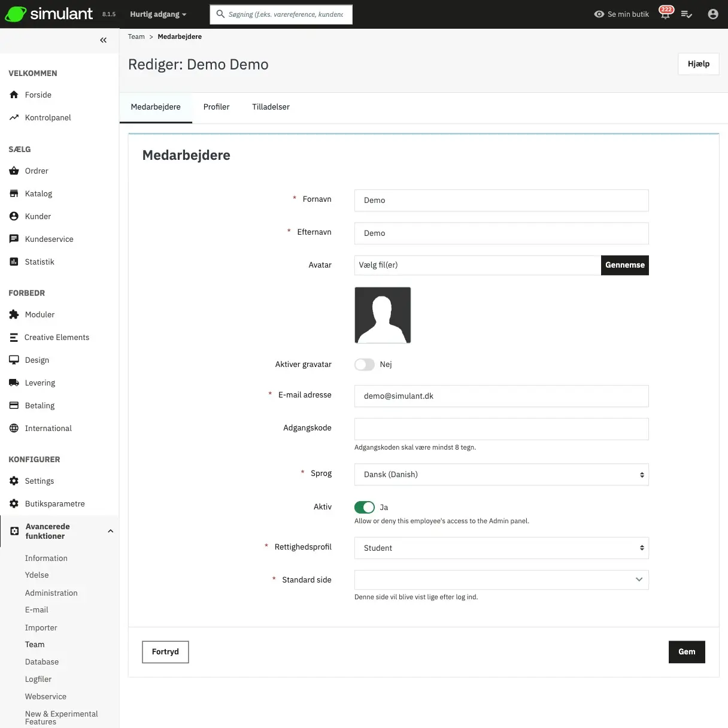The width and height of the screenshot is (728, 728).
Task: Switch to the Profiler tab
Action: coord(216,107)
